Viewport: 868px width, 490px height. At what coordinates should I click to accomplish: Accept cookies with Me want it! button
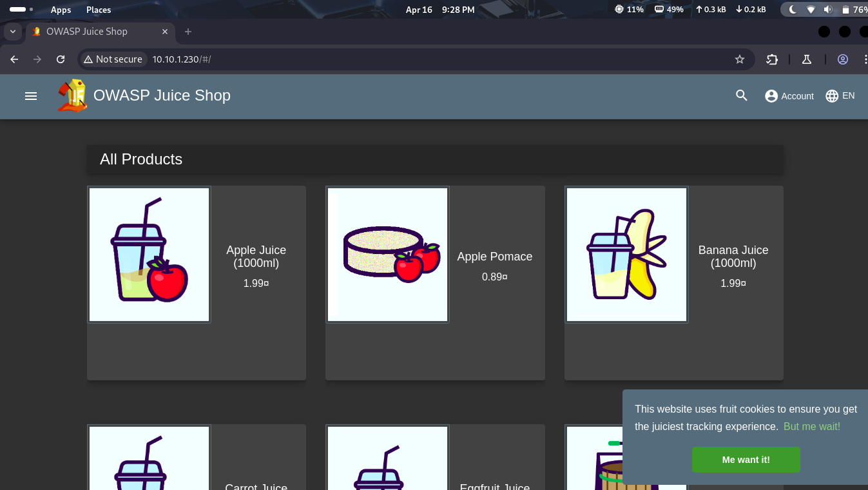click(746, 460)
